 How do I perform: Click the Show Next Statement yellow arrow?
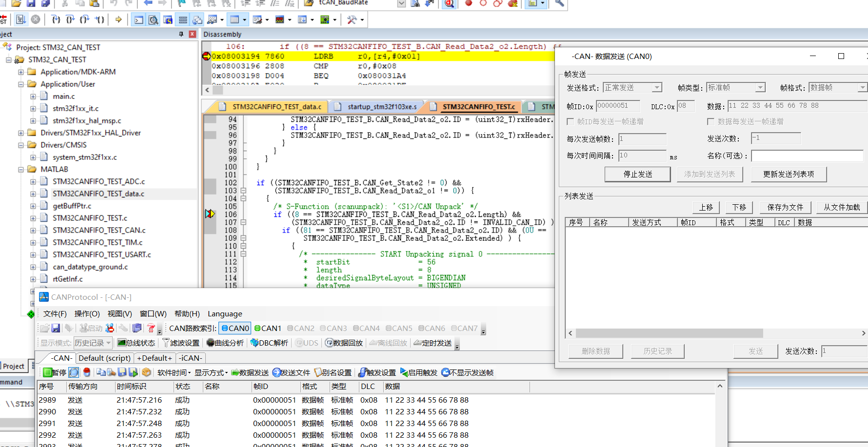tap(118, 19)
